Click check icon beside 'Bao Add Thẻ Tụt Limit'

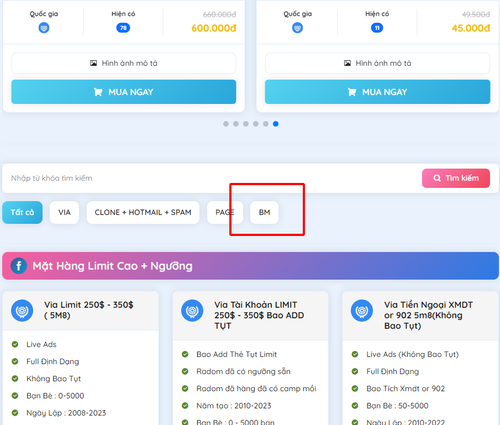pyautogui.click(x=185, y=354)
